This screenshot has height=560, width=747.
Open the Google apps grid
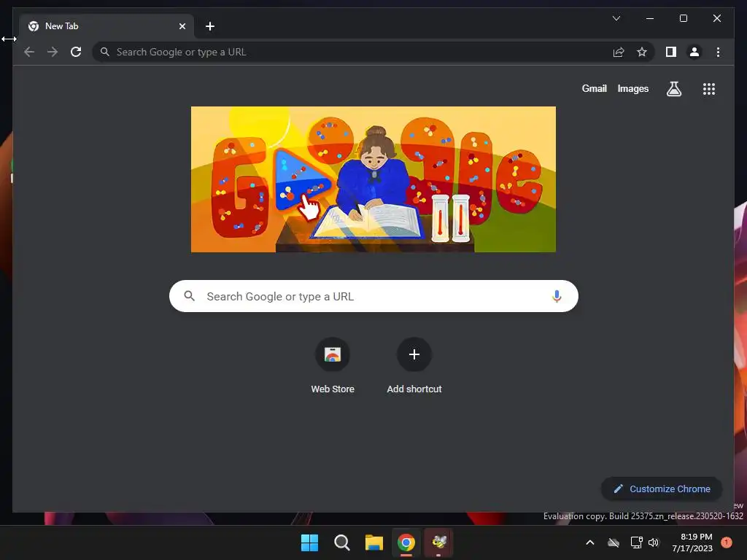[x=709, y=88]
